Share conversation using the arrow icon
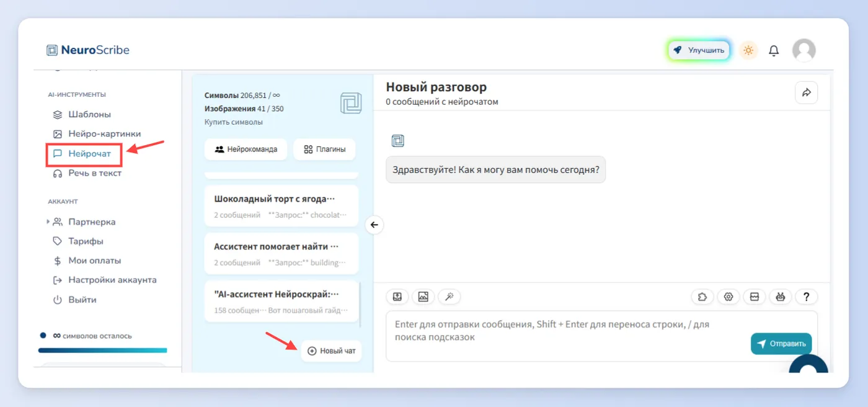This screenshot has width=868, height=407. 807,92
